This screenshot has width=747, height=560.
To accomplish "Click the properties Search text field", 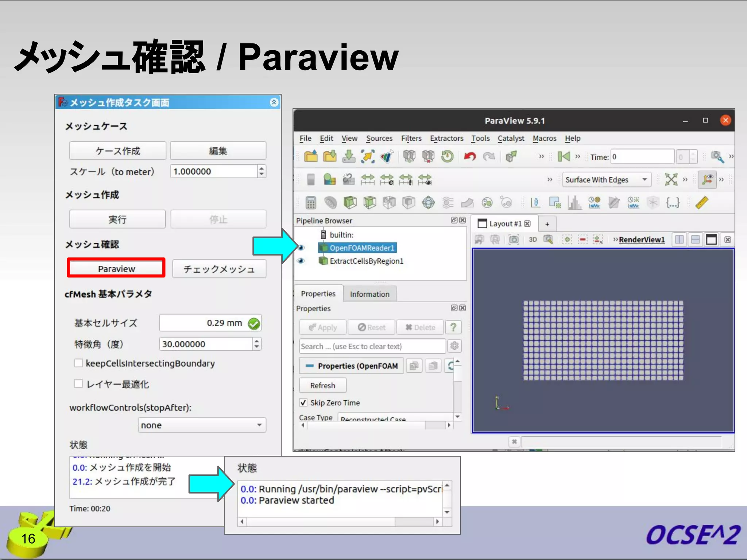I will (x=372, y=346).
